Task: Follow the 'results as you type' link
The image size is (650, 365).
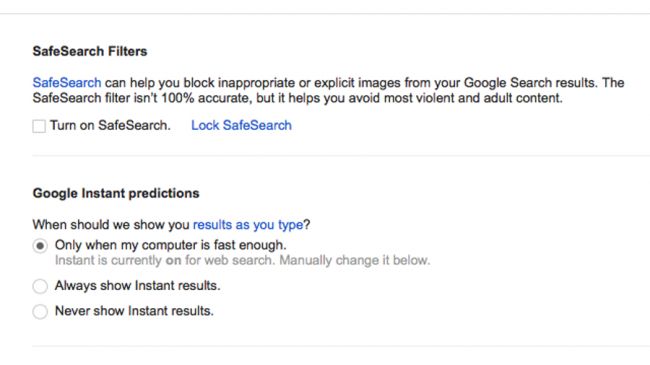Action: pos(248,225)
